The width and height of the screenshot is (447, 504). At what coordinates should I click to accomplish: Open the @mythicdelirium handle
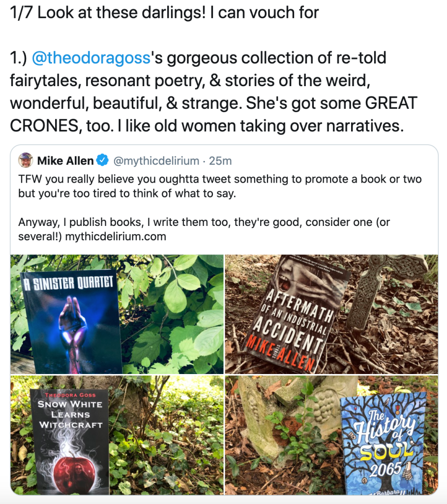[156, 160]
